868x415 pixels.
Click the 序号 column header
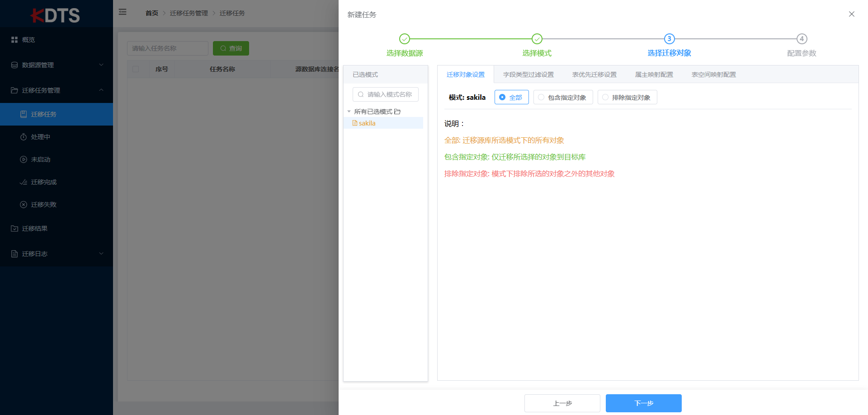[162, 69]
